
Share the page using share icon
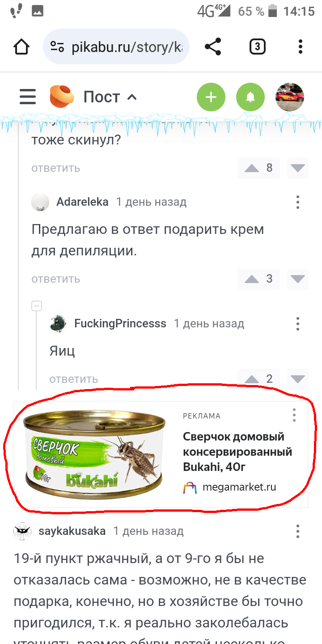click(213, 47)
